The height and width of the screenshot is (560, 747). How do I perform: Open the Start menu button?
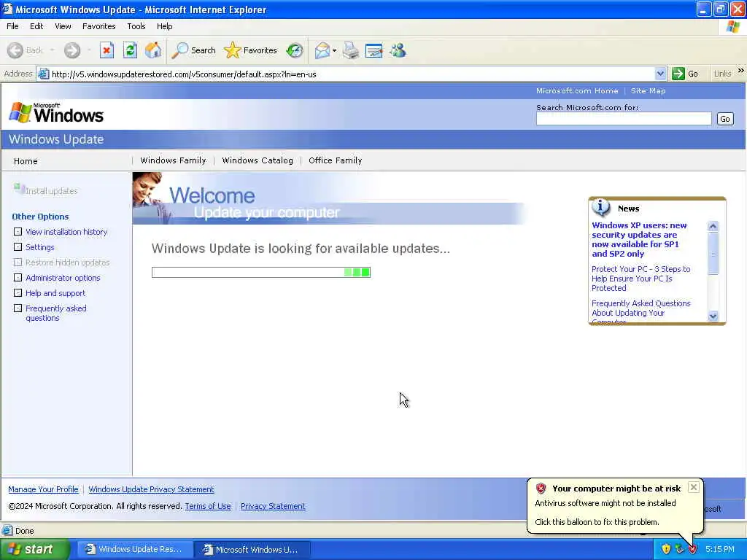35,549
